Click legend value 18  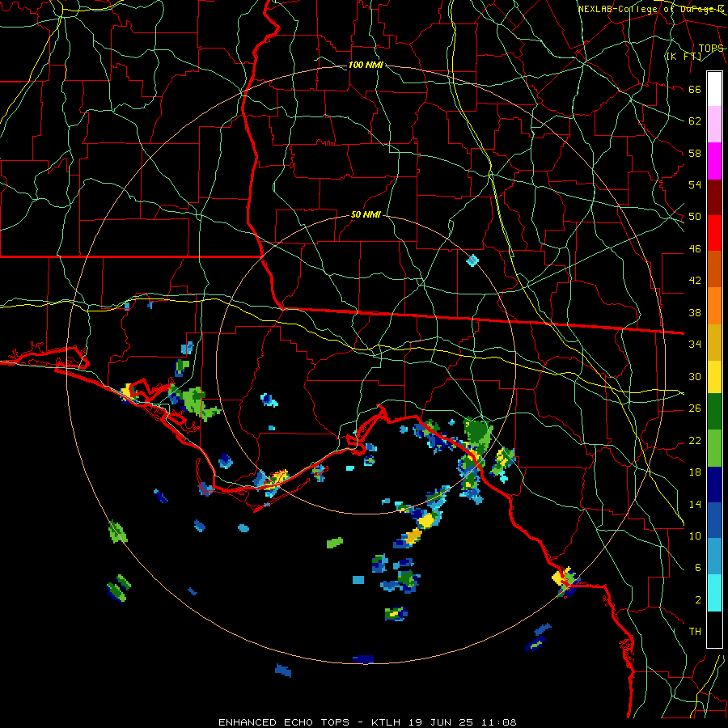695,472
